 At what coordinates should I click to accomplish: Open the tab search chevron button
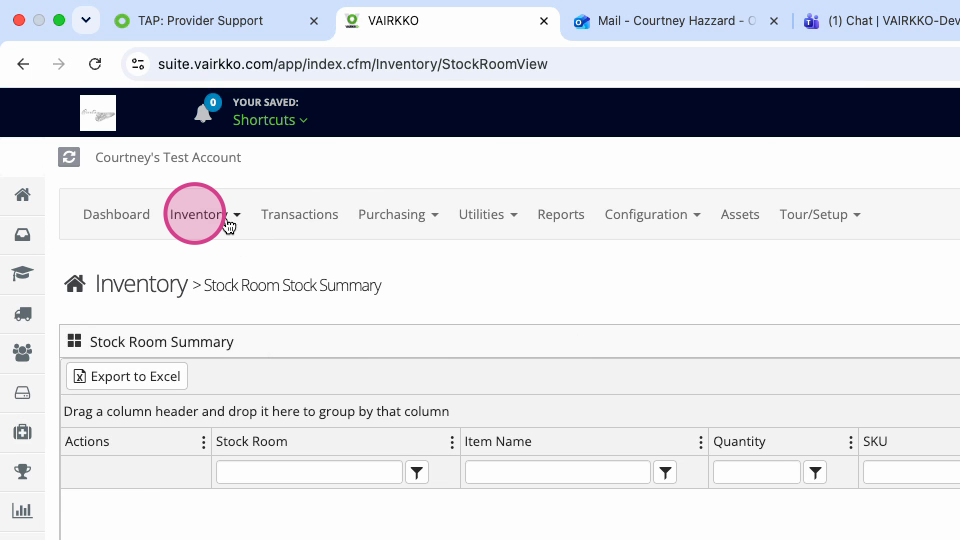tap(86, 20)
